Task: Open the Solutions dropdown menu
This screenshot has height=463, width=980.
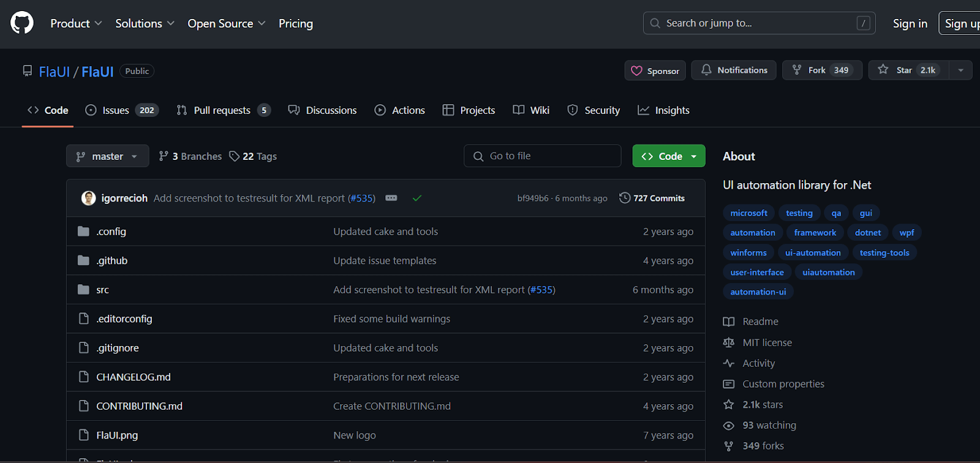Action: coord(145,23)
